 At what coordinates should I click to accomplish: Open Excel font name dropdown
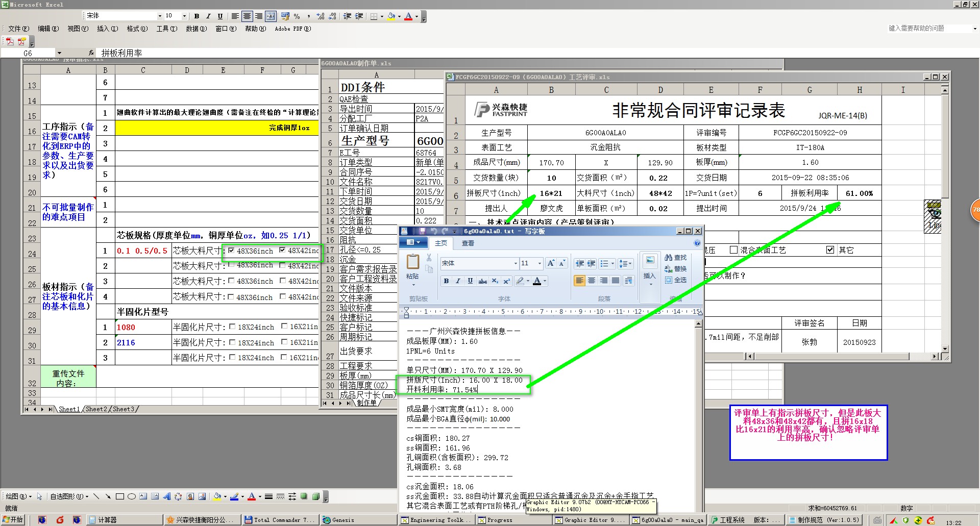(159, 16)
